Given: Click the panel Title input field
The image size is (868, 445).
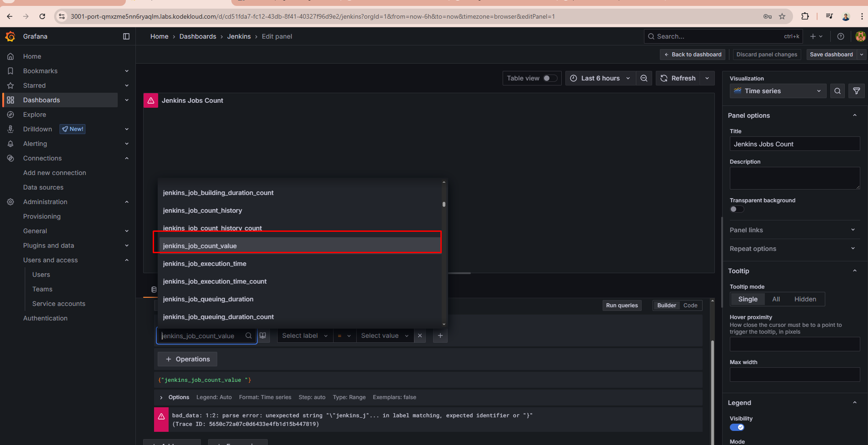Looking at the screenshot, I should click(795, 144).
